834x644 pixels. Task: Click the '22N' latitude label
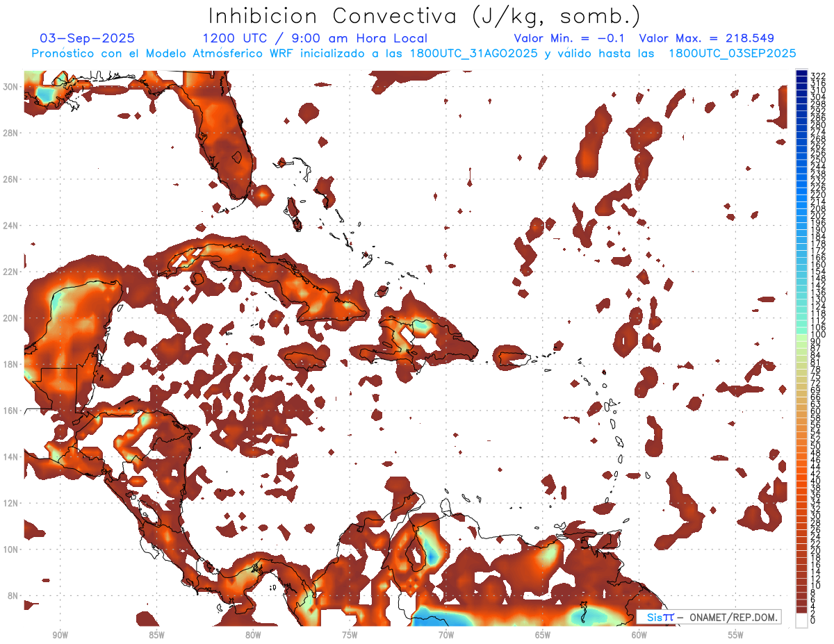pos(12,272)
